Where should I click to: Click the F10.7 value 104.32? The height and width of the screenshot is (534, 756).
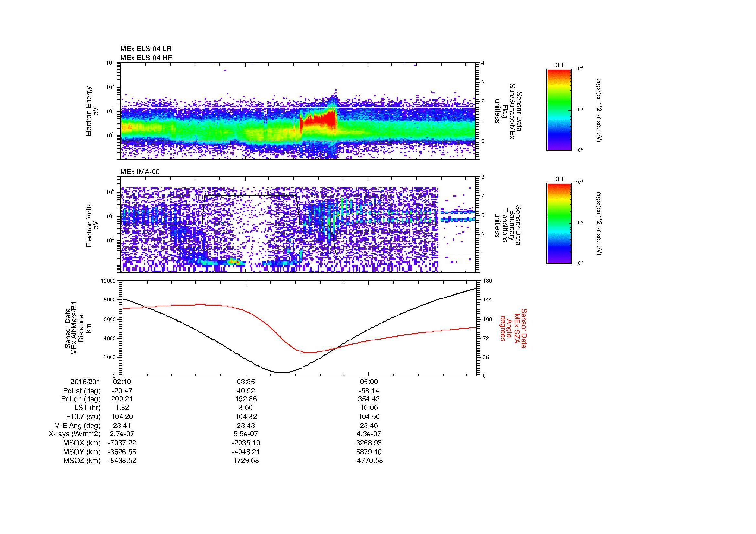(246, 416)
